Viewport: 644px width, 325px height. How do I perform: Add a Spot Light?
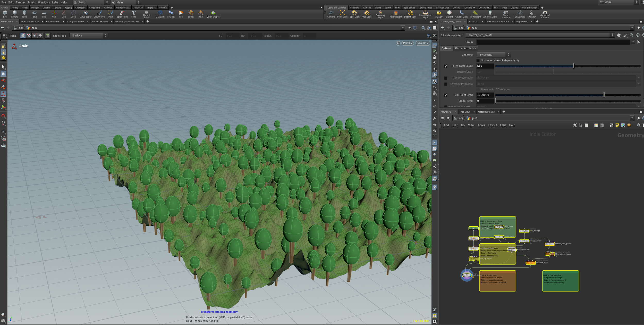[x=354, y=14]
